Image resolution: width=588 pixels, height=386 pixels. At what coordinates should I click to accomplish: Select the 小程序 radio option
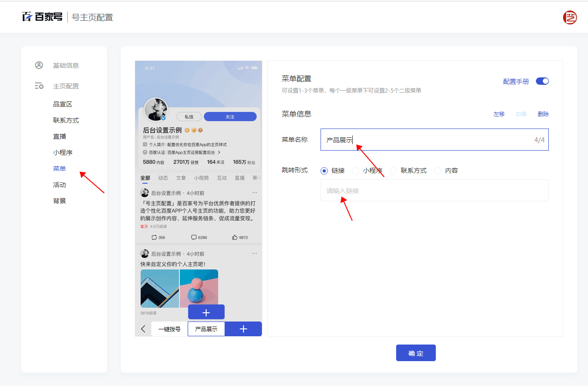[x=356, y=170]
